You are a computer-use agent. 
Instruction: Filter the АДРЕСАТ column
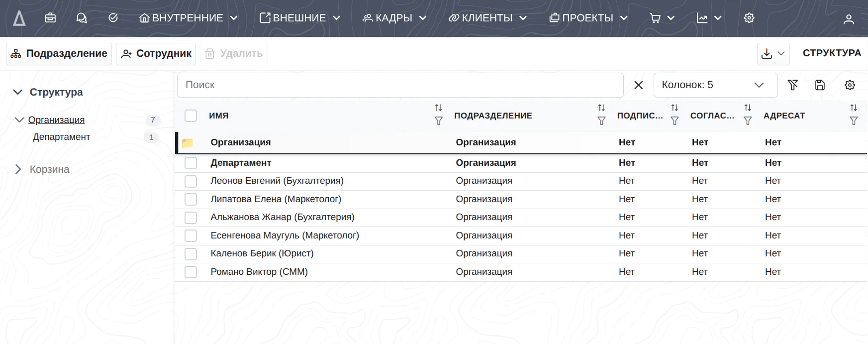pos(854,121)
